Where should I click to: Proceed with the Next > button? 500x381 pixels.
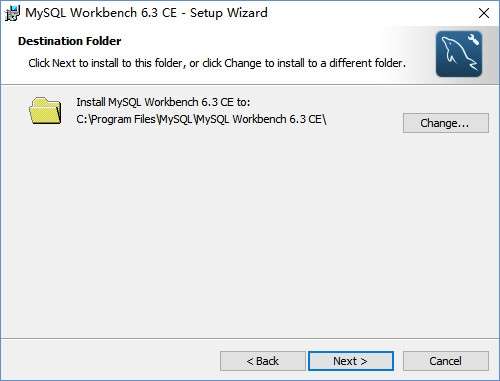pyautogui.click(x=351, y=361)
